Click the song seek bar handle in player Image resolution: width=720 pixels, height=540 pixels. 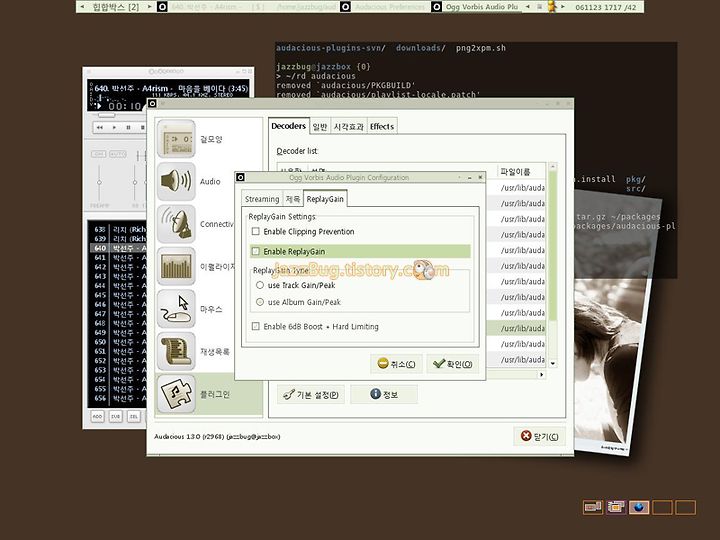pos(107,115)
